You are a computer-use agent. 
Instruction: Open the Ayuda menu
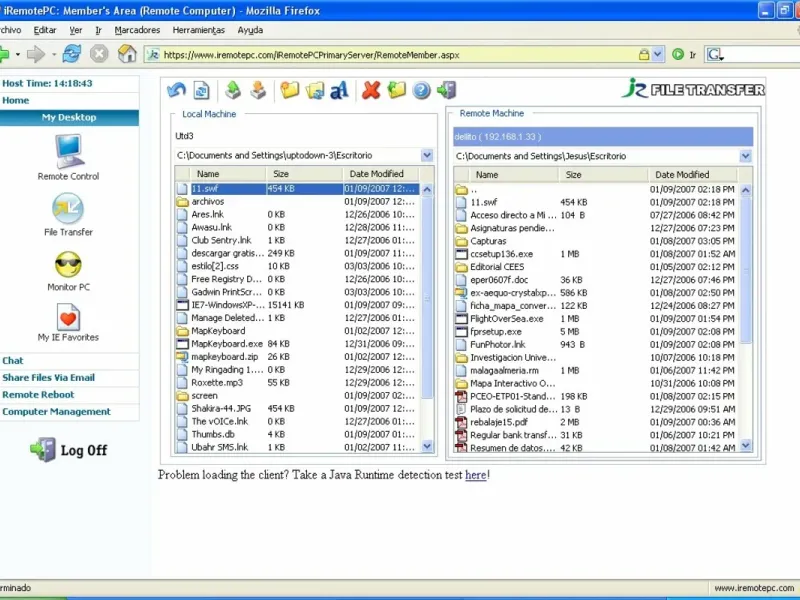250,30
